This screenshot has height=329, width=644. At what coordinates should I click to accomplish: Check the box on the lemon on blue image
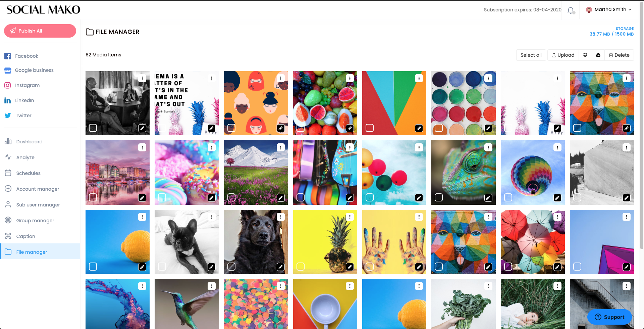click(93, 267)
